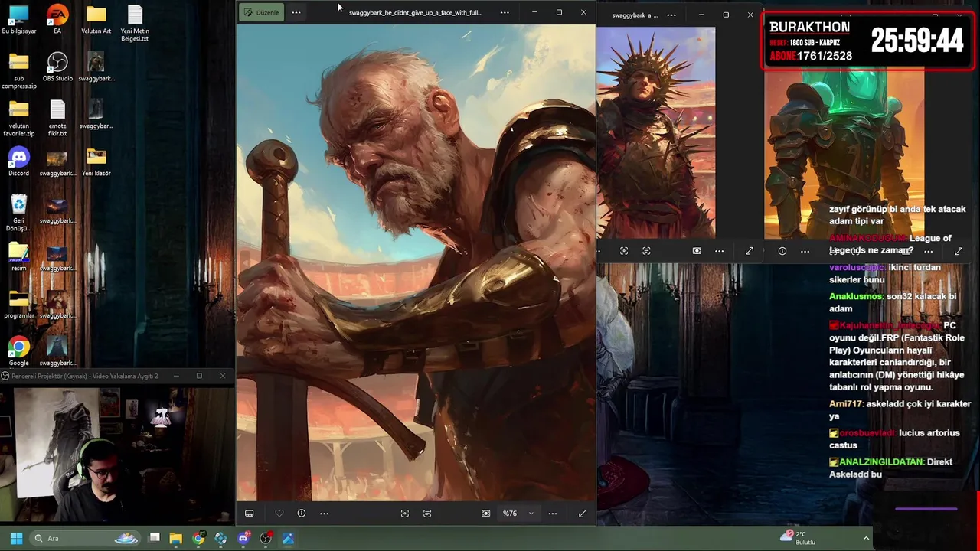This screenshot has height=551, width=980.
Task: Select the Bu bilgisayar desktop icon
Action: [19, 20]
